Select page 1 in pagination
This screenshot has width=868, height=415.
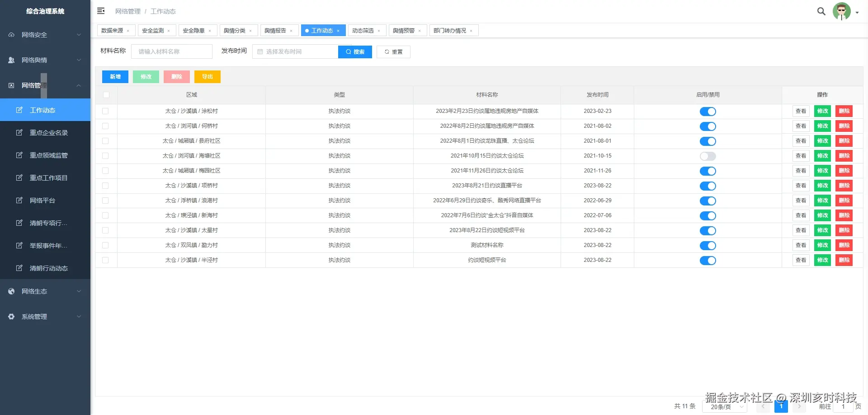[781, 406]
